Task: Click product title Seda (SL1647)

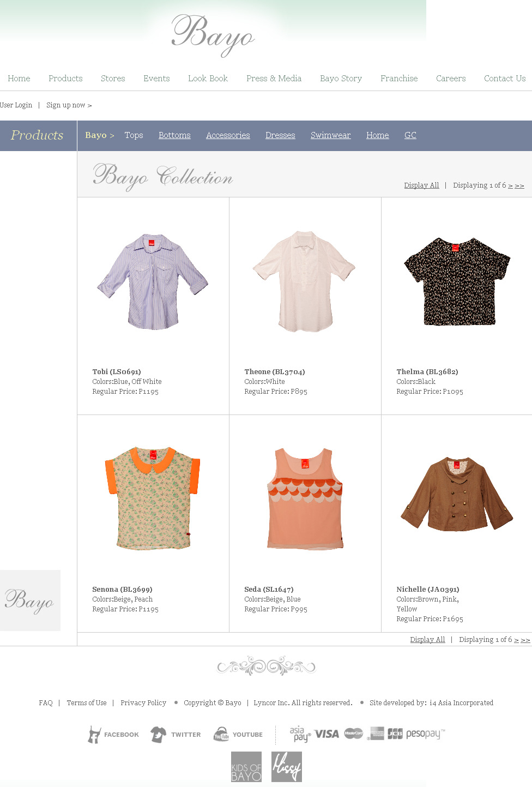Action: coord(269,590)
